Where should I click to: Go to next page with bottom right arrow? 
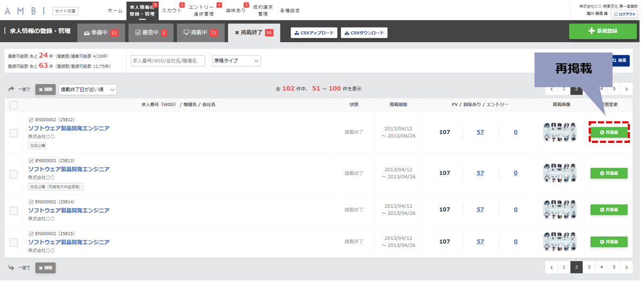point(626,267)
